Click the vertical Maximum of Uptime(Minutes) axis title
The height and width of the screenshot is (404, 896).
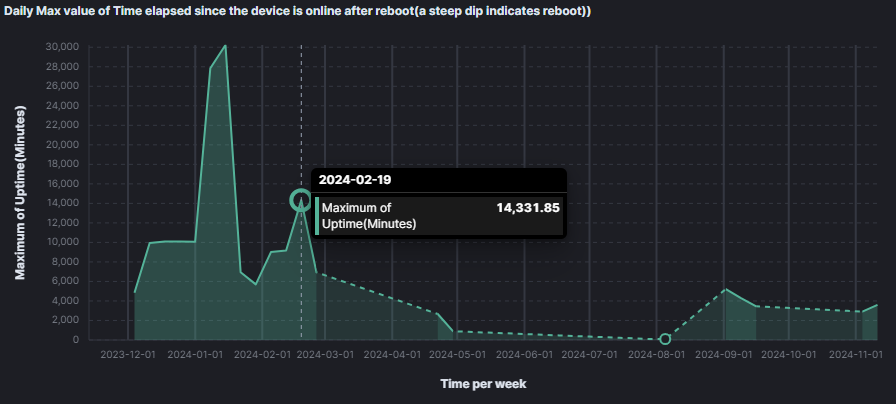[x=20, y=193]
